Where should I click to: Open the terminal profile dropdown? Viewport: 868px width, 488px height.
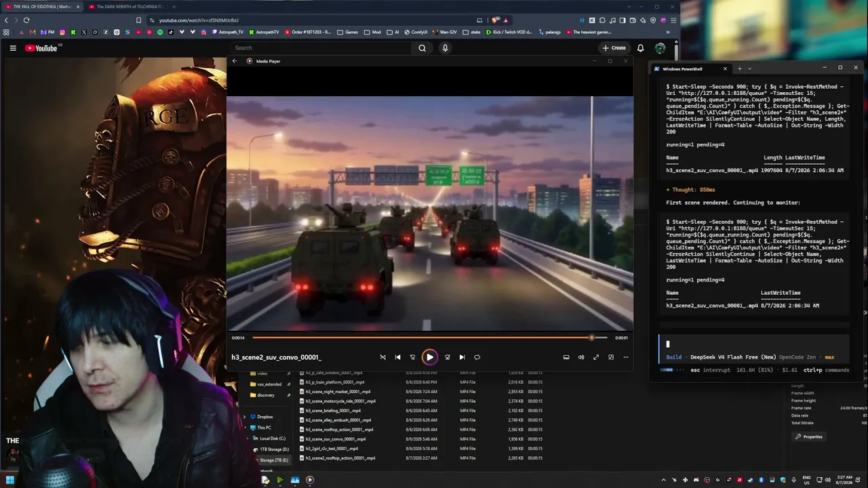pos(749,68)
